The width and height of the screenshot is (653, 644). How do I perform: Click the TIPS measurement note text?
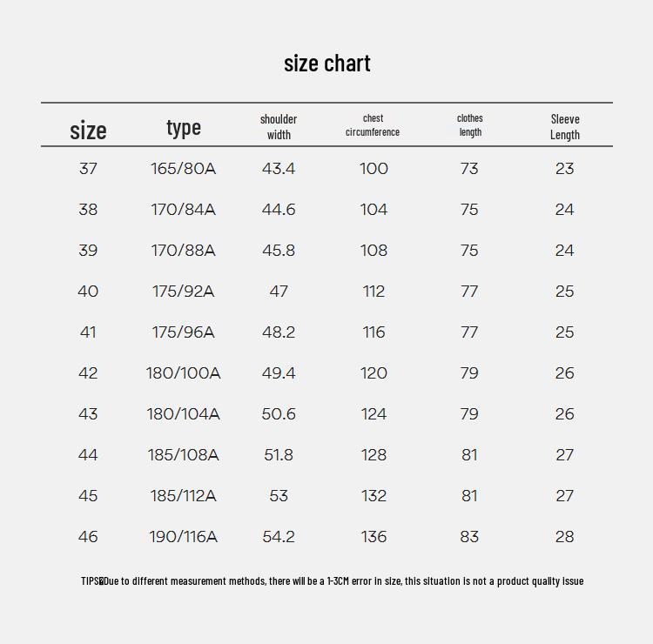click(x=333, y=580)
